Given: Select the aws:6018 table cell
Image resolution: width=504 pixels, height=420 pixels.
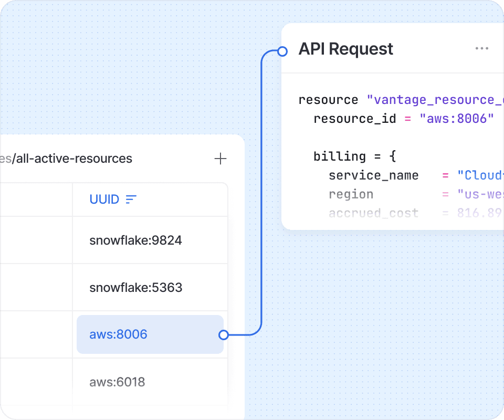Looking at the screenshot, I should tap(117, 382).
